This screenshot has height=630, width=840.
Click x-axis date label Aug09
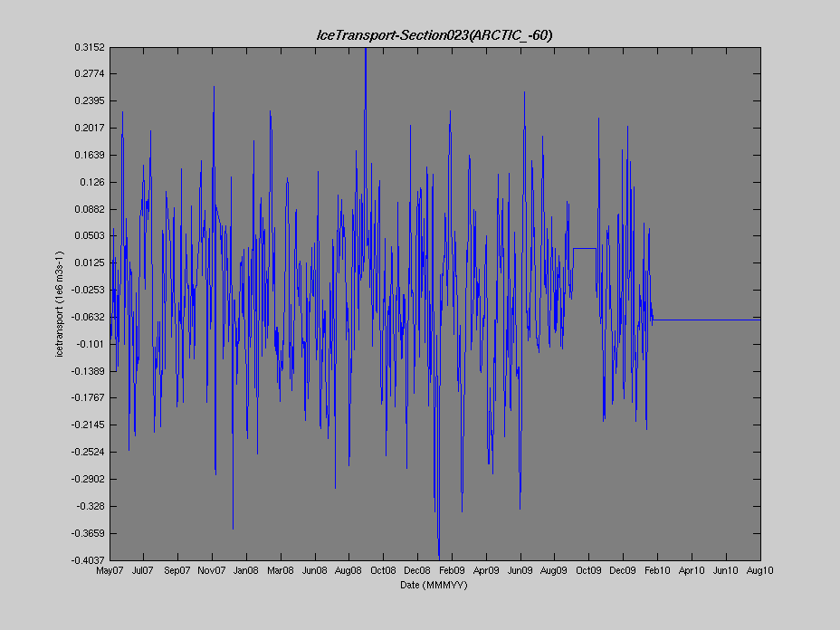pos(554,570)
